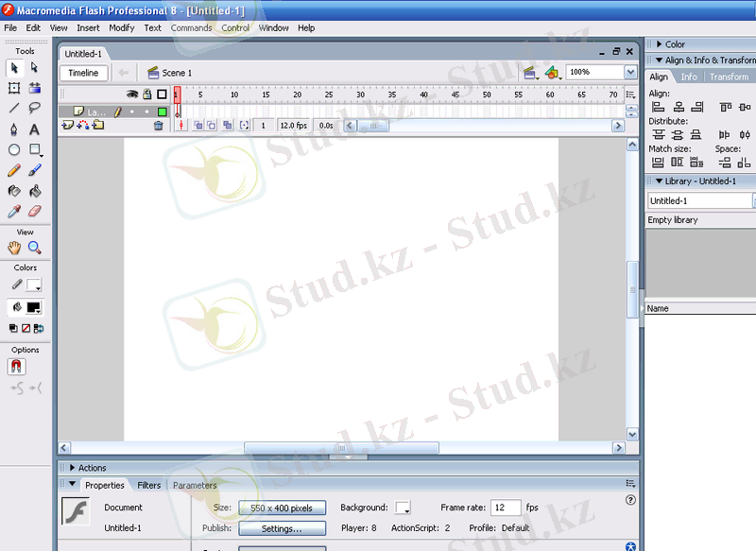Select the Zoom magnifier tool
The height and width of the screenshot is (551, 756).
tap(35, 248)
